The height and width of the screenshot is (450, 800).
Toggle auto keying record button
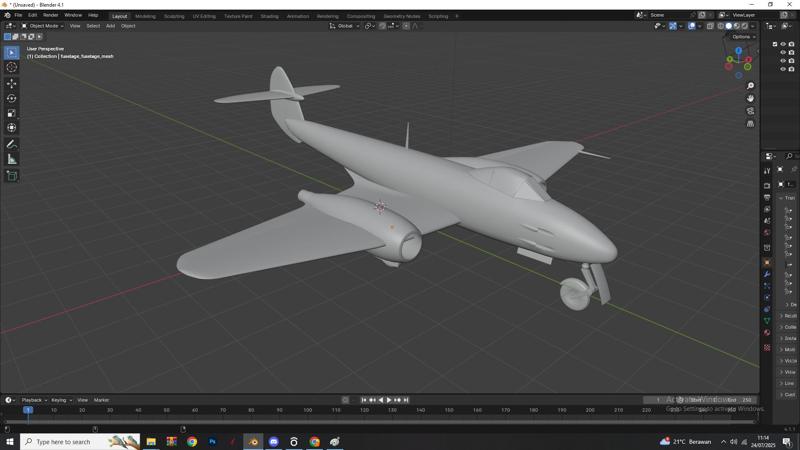[x=345, y=400]
